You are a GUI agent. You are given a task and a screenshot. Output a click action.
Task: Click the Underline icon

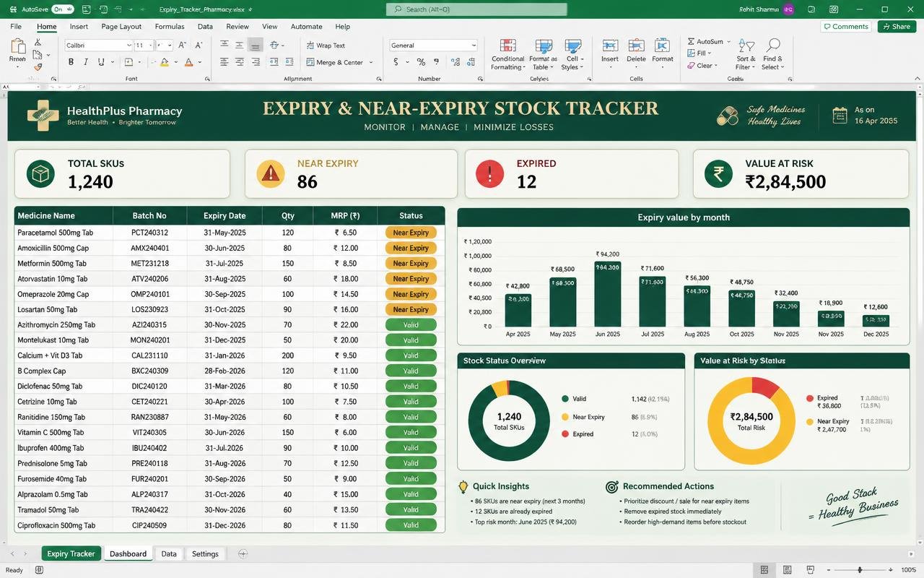[x=103, y=62]
